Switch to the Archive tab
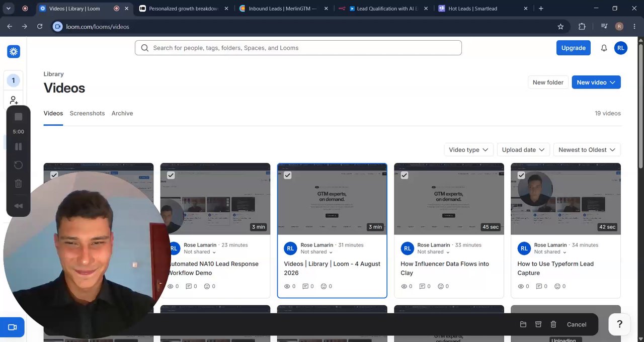Screen dimensions: 644x342 122,113
